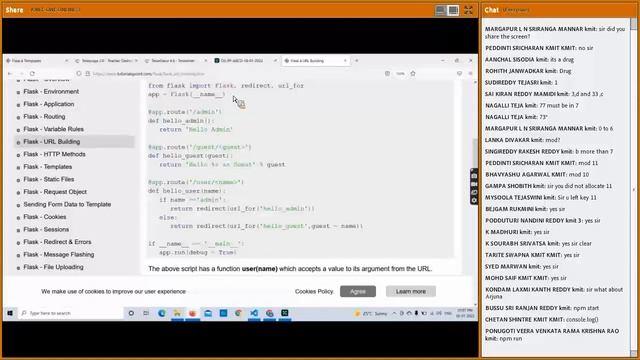Screen dimensions: 640x360
Task: Open File Explorer from the taskbar
Action: tap(177, 313)
